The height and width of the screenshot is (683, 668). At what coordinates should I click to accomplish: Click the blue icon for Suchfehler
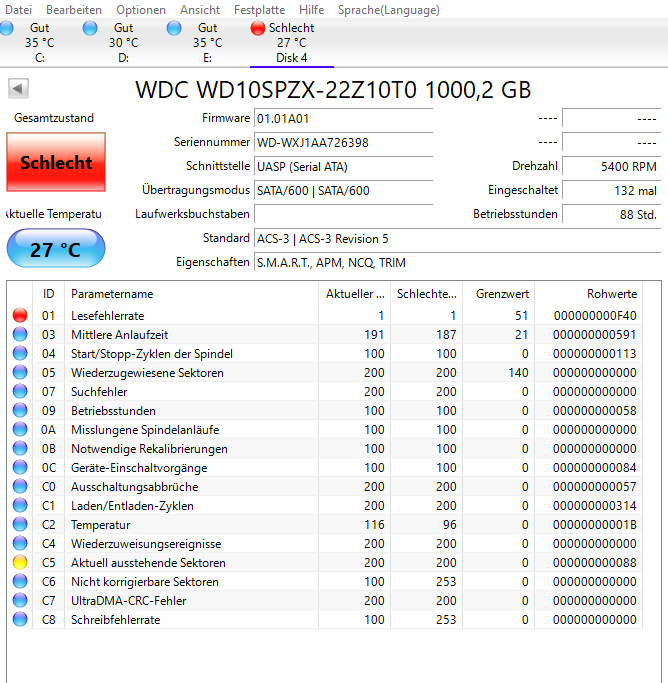(20, 392)
